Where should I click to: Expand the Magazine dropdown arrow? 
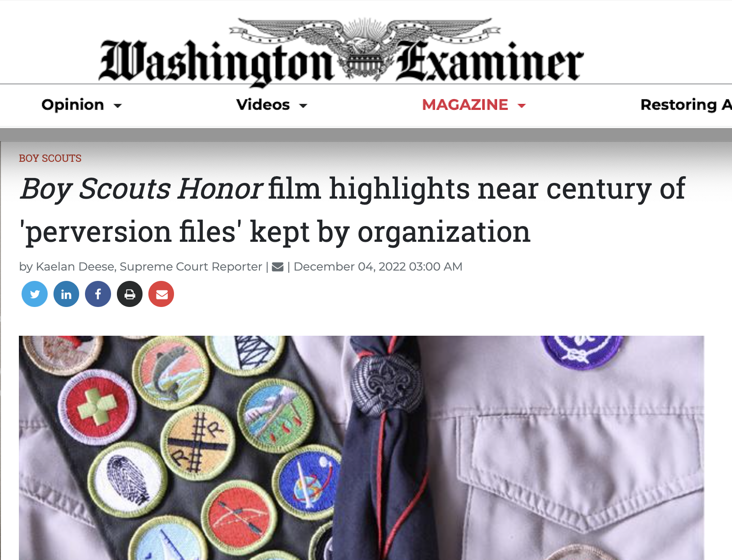coord(522,106)
